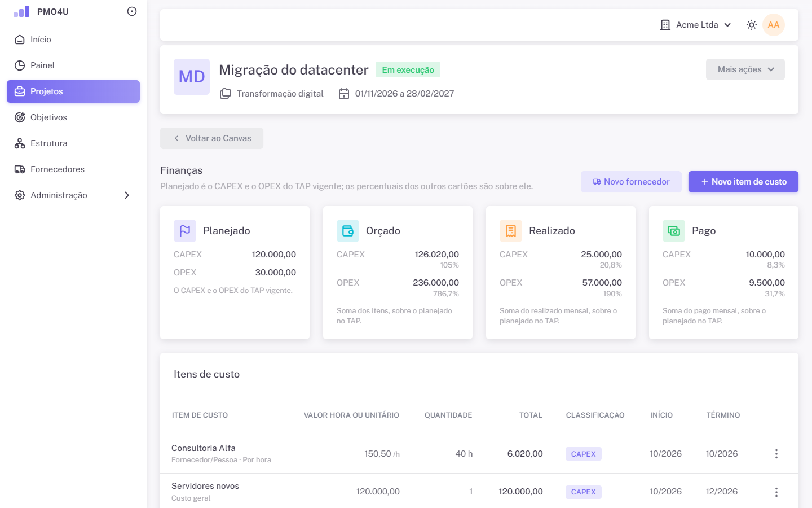Open Fornecedores in the sidebar
This screenshot has width=812, height=508.
tap(73, 169)
